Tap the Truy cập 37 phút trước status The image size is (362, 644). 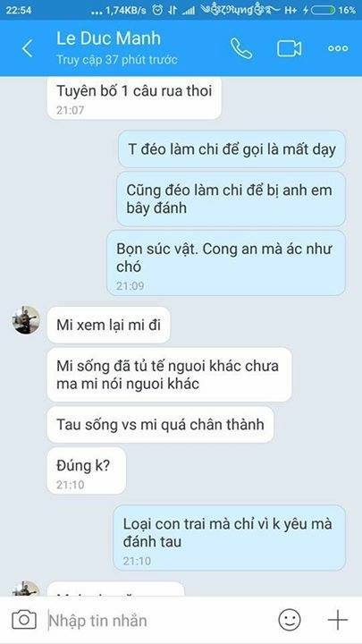pyautogui.click(x=117, y=60)
